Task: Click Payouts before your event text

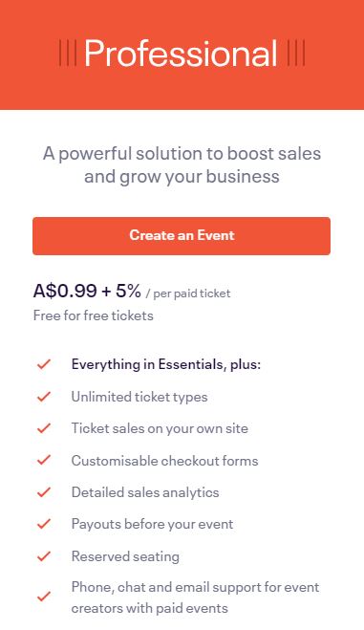Action: (x=152, y=524)
